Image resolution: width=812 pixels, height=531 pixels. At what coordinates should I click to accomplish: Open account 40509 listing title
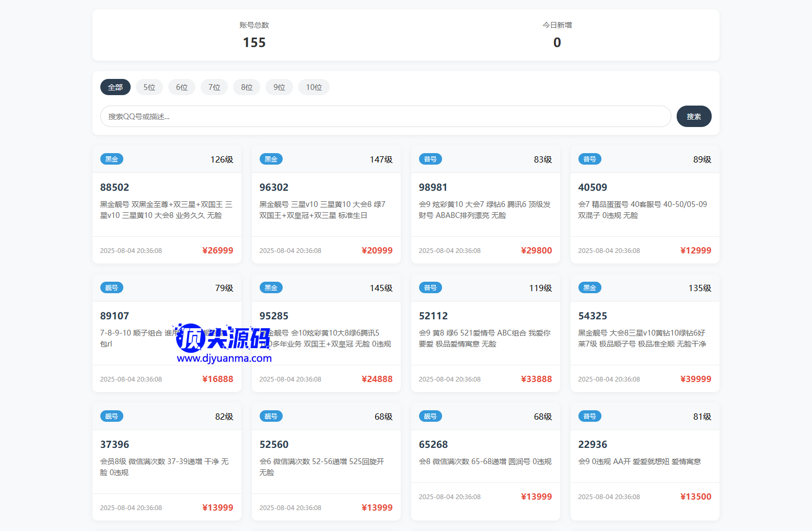[x=592, y=187]
